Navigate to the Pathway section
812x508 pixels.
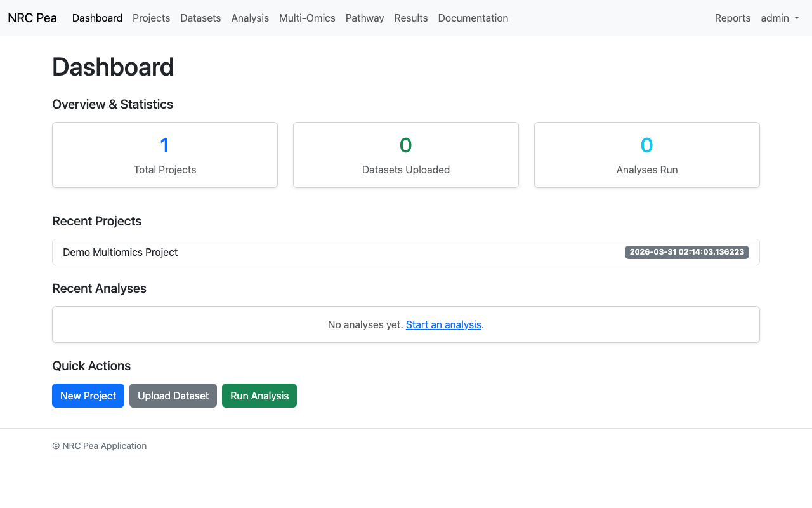point(365,18)
